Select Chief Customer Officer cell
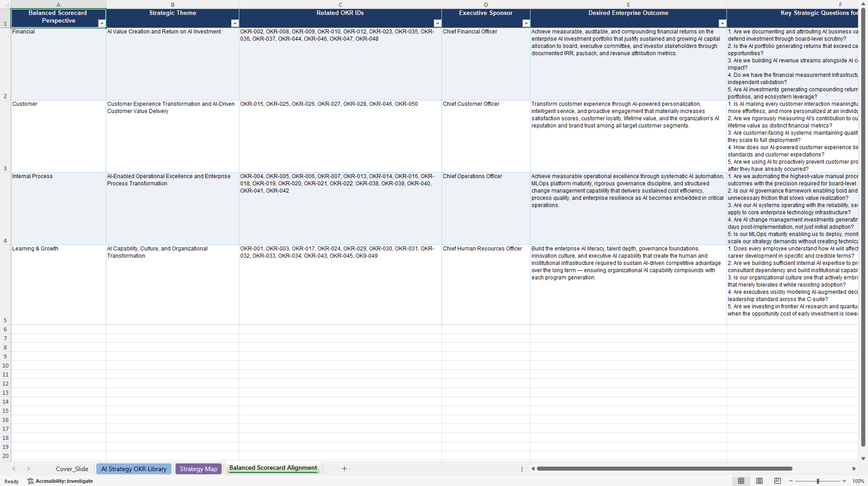 coord(486,136)
